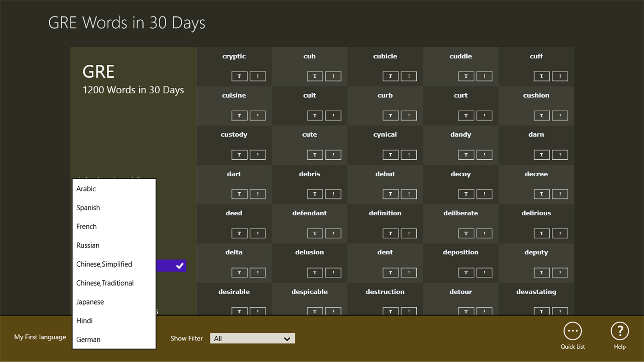Screen dimensions: 644x362
Task: Click the T icon under debut
Action: [390, 194]
